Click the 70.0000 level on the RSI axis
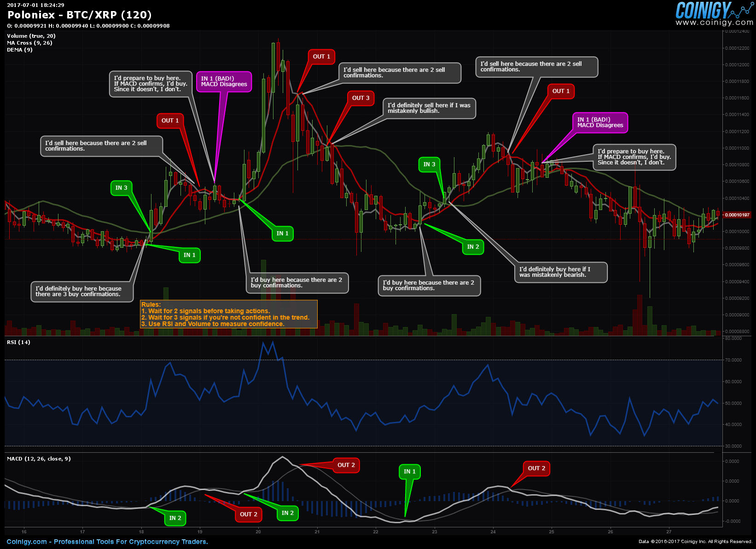The width and height of the screenshot is (756, 549). (733, 360)
